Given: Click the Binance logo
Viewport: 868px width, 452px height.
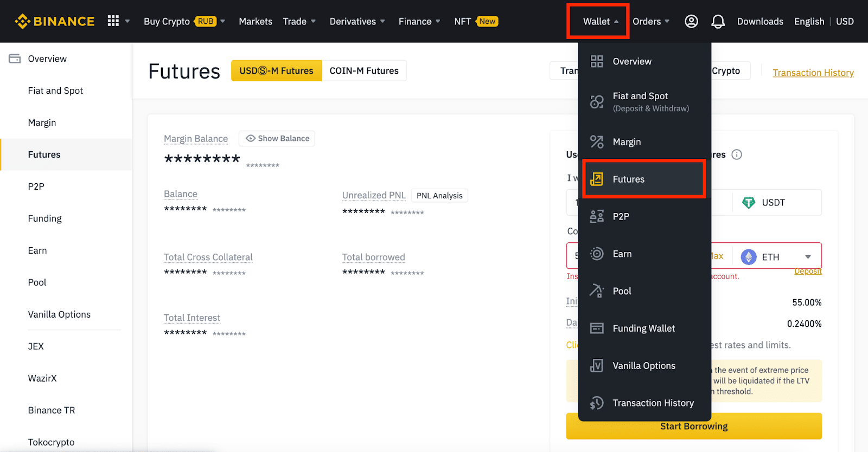Looking at the screenshot, I should 54,21.
